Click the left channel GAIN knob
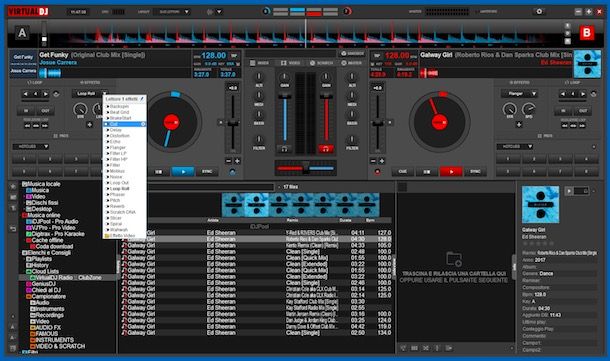Image resolution: width=610 pixels, height=361 pixels. [284, 77]
